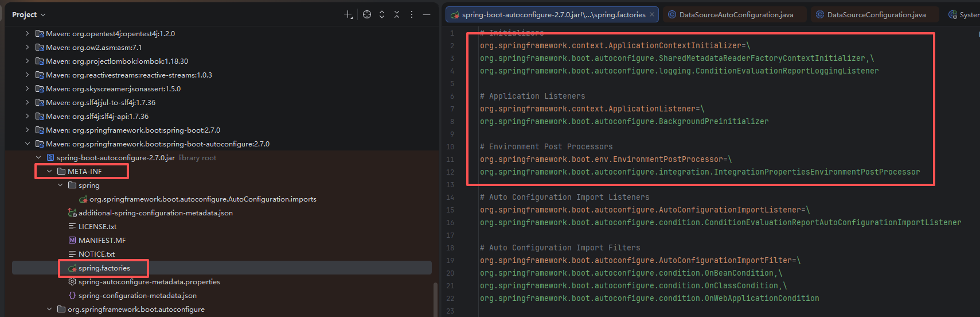Click the jar archive icon of spring-boot-autoconfigure-2.7.0.jar
The image size is (980, 317).
coord(50,157)
